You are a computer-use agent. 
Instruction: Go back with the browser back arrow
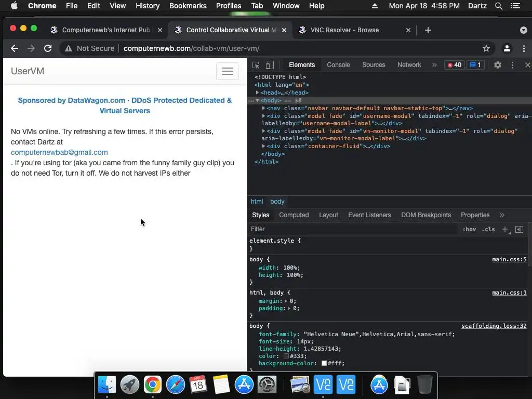(14, 48)
